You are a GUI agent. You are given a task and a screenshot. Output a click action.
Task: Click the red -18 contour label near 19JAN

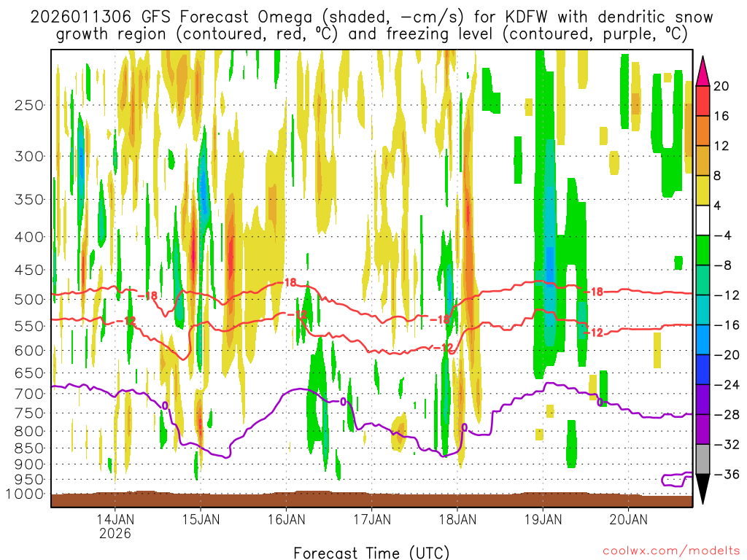coord(593,292)
